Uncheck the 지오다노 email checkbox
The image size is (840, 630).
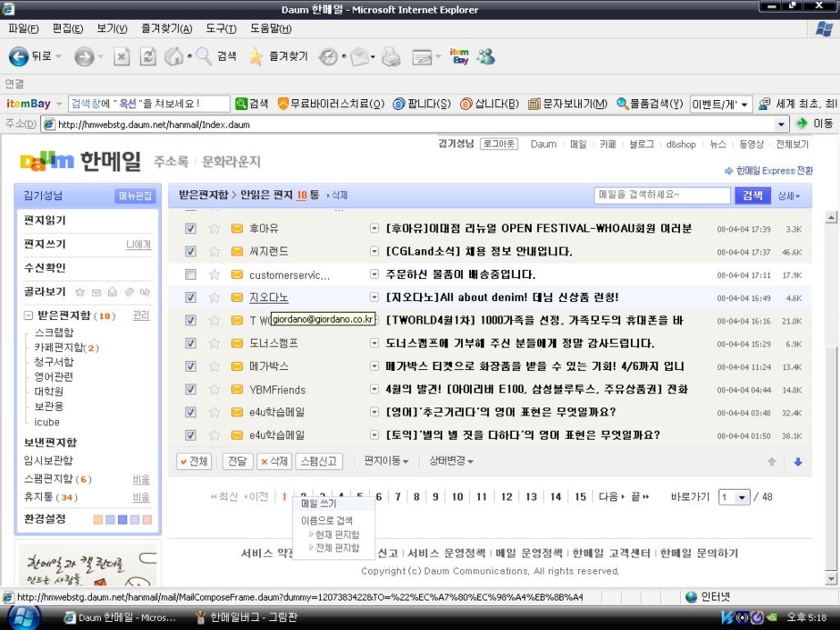[190, 298]
